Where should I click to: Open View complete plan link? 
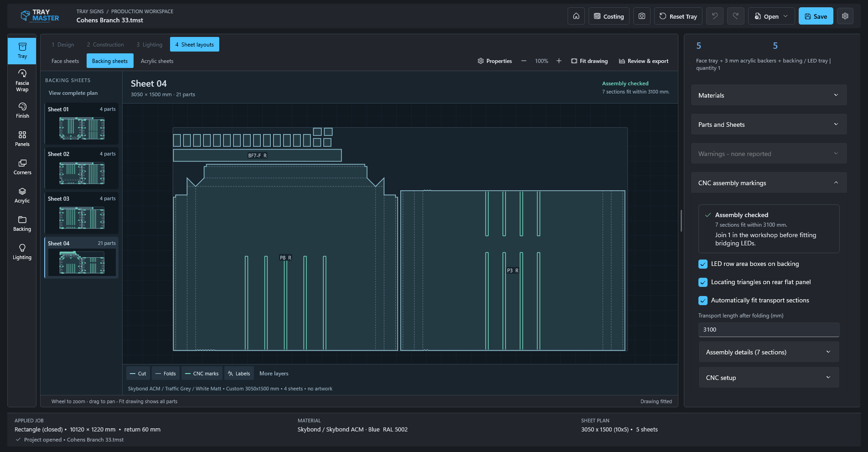73,93
